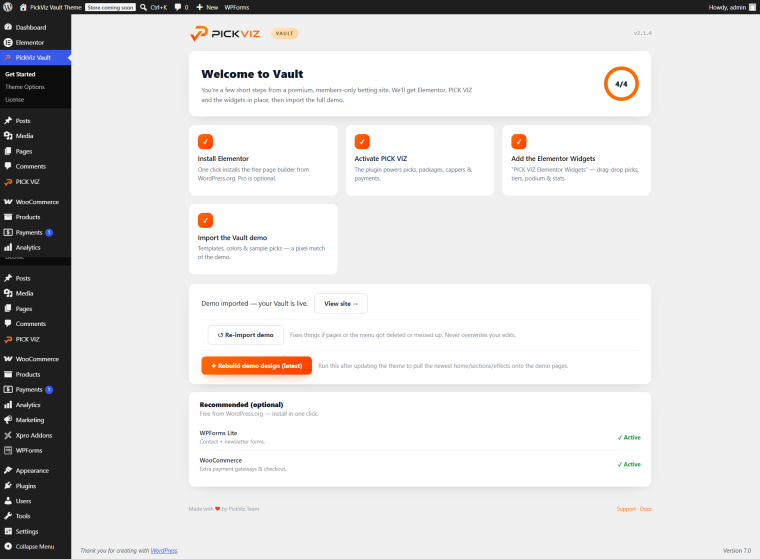Click the View site button
The width and height of the screenshot is (760, 559).
[x=341, y=303]
